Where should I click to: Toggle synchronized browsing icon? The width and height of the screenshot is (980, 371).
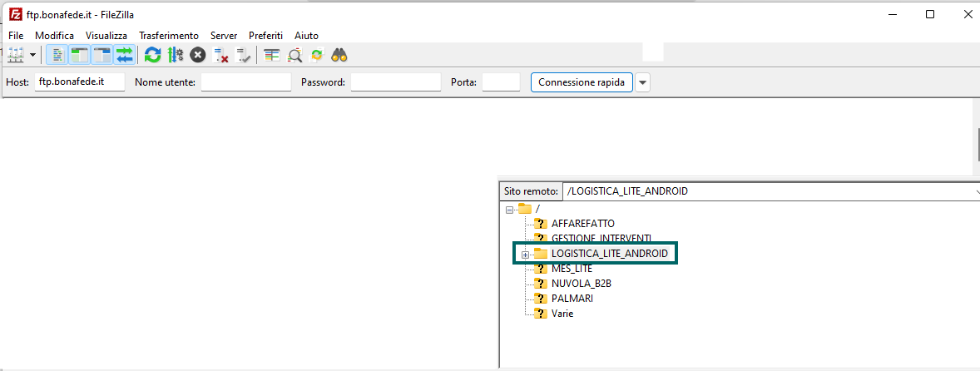click(x=317, y=55)
